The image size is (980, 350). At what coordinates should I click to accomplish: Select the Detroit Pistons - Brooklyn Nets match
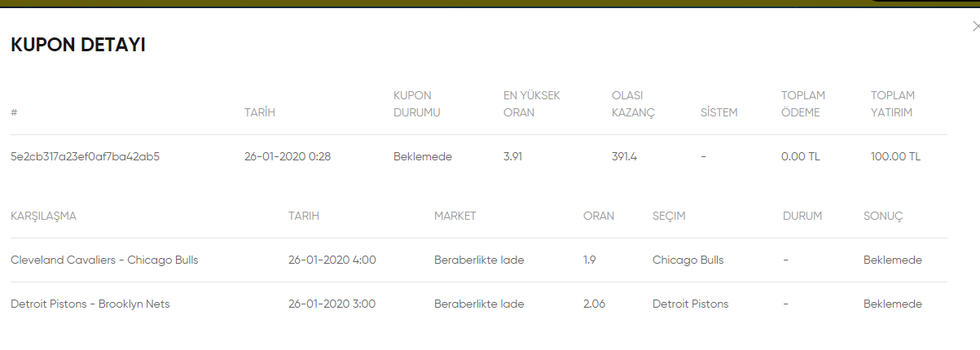90,304
